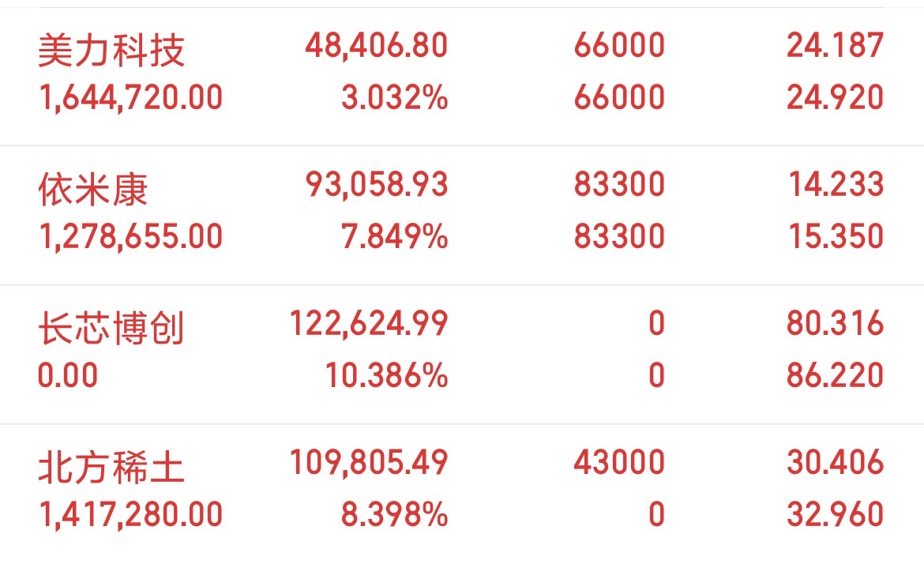
Task: Tap the 7.849% profit ratio
Action: (395, 236)
